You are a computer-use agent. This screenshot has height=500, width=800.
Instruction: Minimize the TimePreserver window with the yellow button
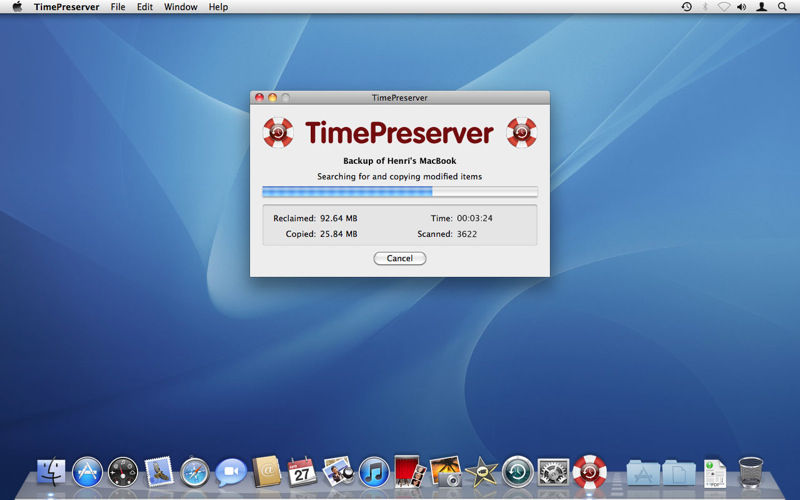click(x=272, y=97)
